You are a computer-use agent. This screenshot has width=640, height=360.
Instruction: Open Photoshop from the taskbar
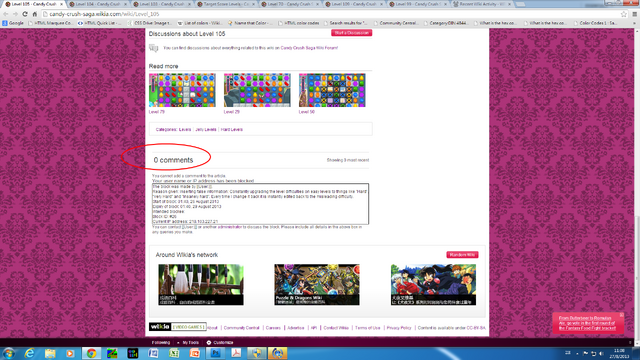216,353
